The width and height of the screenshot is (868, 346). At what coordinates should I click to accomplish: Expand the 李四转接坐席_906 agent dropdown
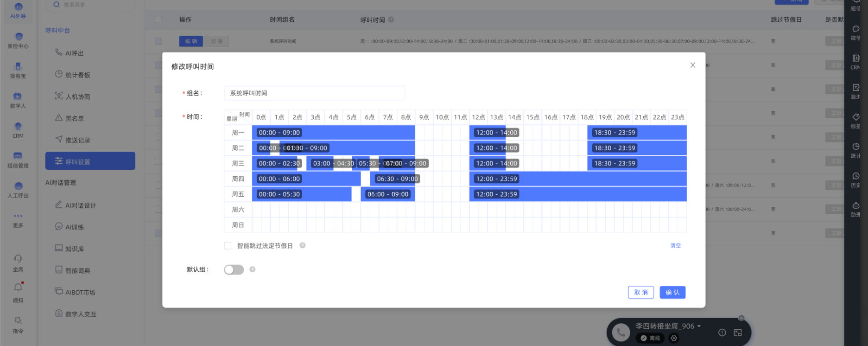pyautogui.click(x=699, y=326)
